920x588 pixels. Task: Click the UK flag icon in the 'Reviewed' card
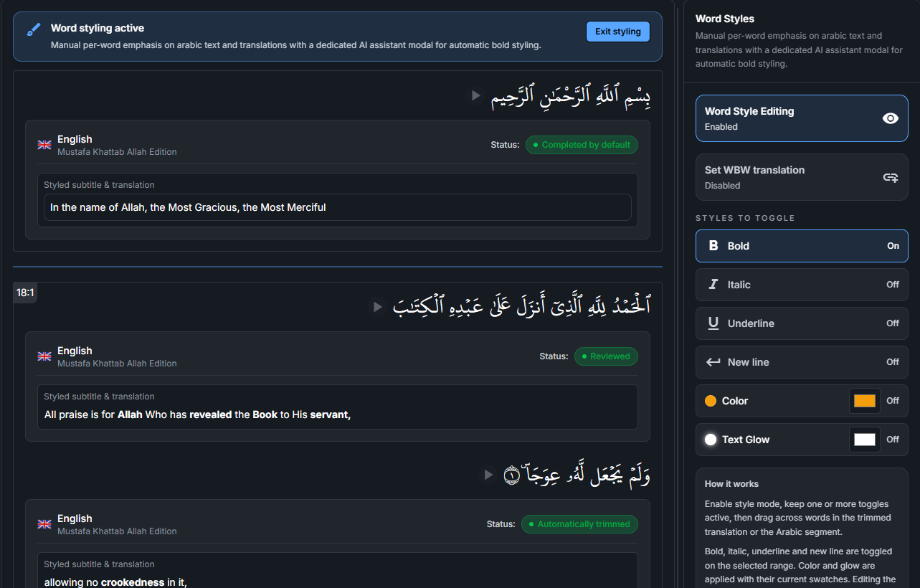coord(44,356)
